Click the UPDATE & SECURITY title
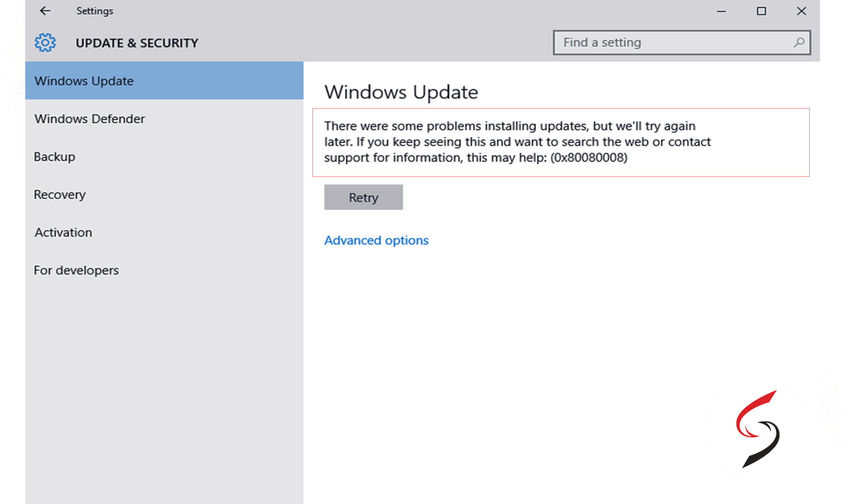Screen dimensions: 848x504 tap(136, 43)
